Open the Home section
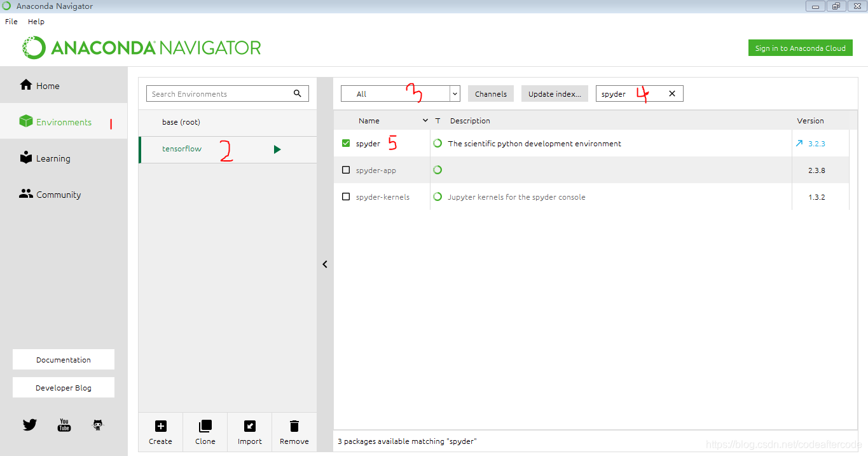 64,85
